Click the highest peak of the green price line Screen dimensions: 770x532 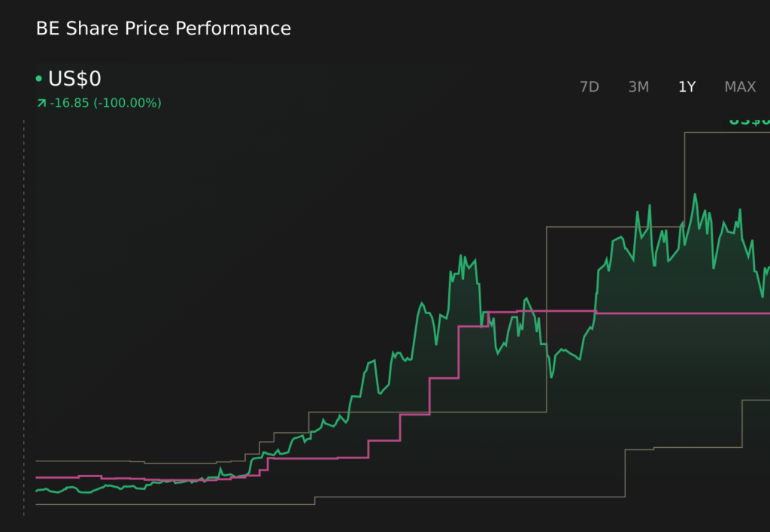pyautogui.click(x=695, y=195)
